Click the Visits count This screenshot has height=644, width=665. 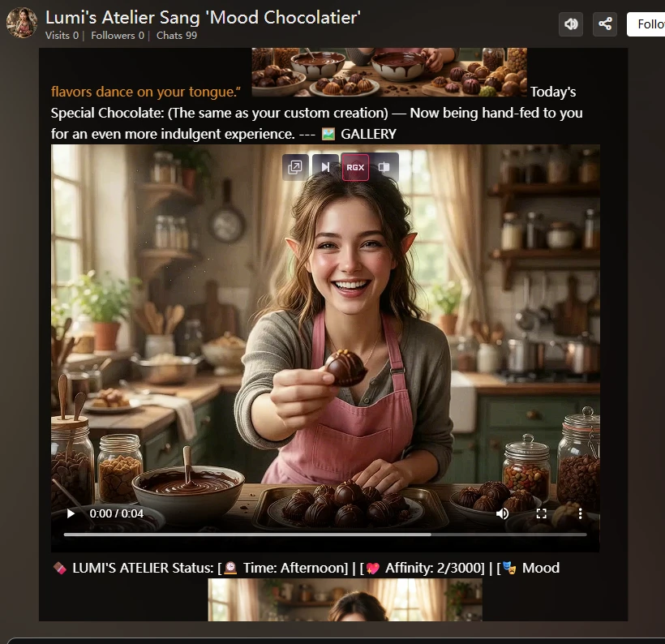tap(62, 36)
